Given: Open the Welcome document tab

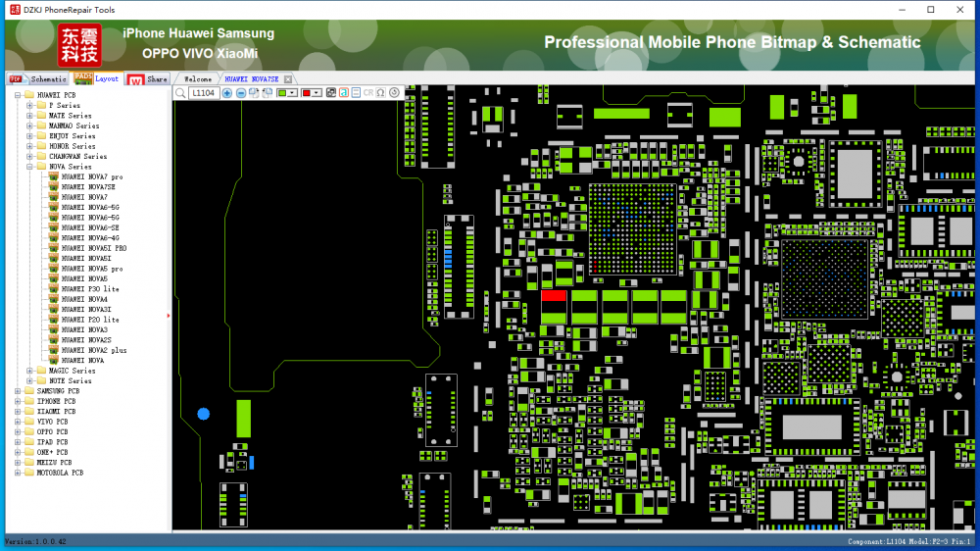Looking at the screenshot, I should tap(198, 78).
